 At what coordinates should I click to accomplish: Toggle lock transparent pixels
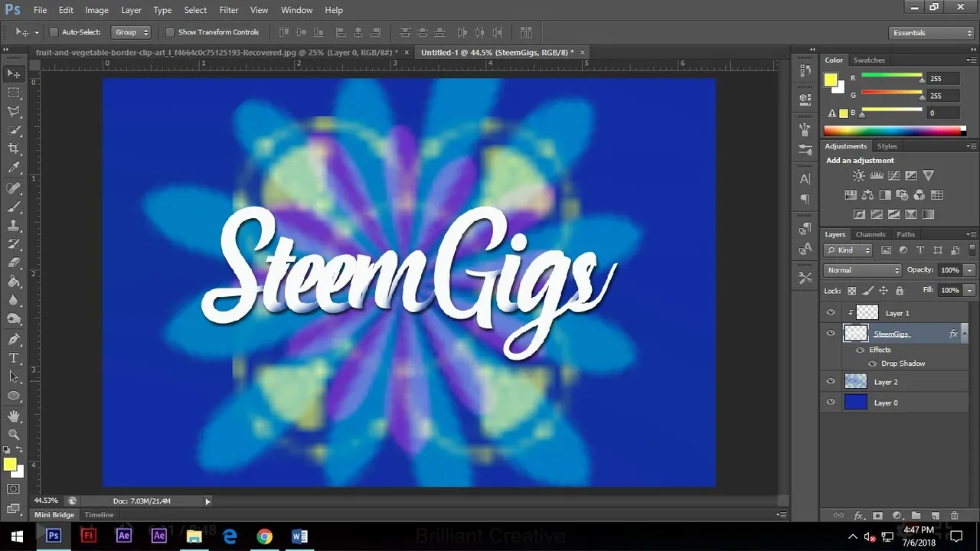tap(851, 291)
